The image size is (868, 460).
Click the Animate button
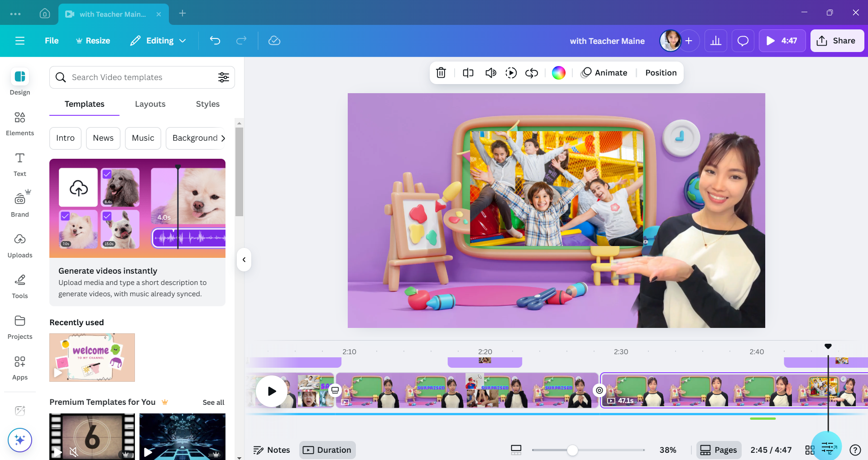tap(604, 73)
